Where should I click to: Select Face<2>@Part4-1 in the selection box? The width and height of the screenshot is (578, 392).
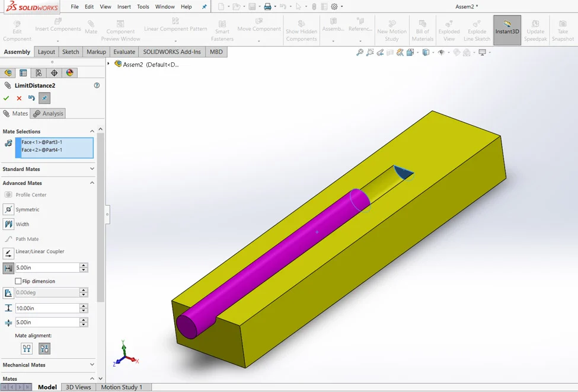[41, 149]
